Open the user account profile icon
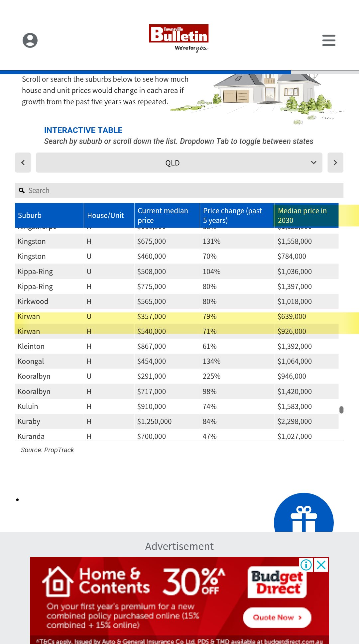The width and height of the screenshot is (359, 644). [30, 41]
